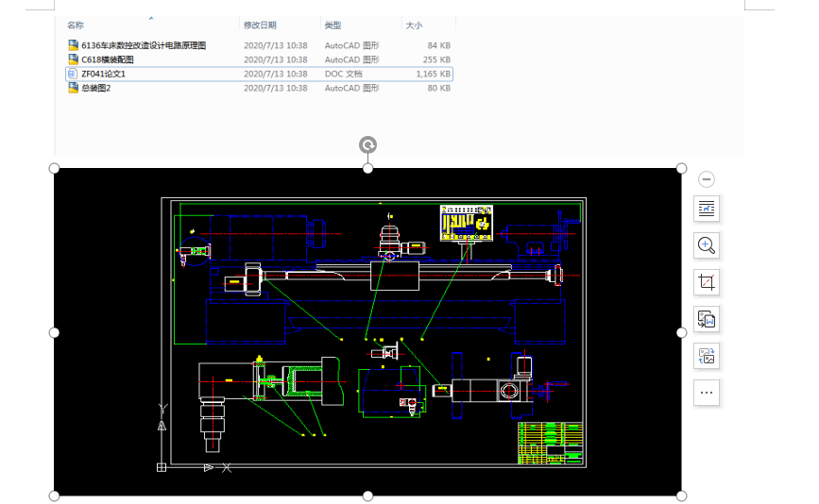The image size is (819, 504).
Task: Click AutoCAD 图形 type in C618横装配图 row
Action: point(351,59)
